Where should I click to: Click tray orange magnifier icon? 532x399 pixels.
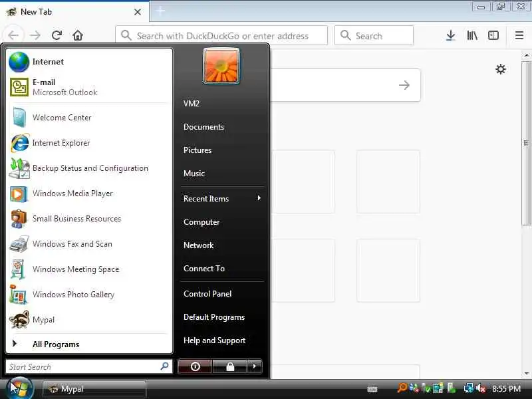click(x=402, y=388)
